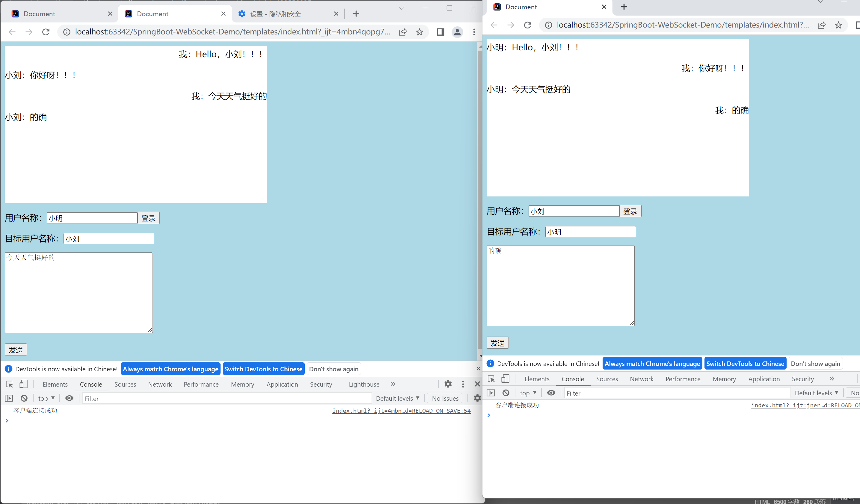Show more DevTools tabs in the right window
Screen dimensions: 860x504
[832, 379]
